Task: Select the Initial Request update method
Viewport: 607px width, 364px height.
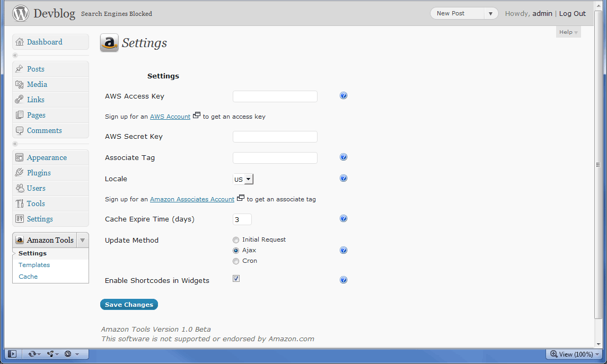Action: (236, 240)
